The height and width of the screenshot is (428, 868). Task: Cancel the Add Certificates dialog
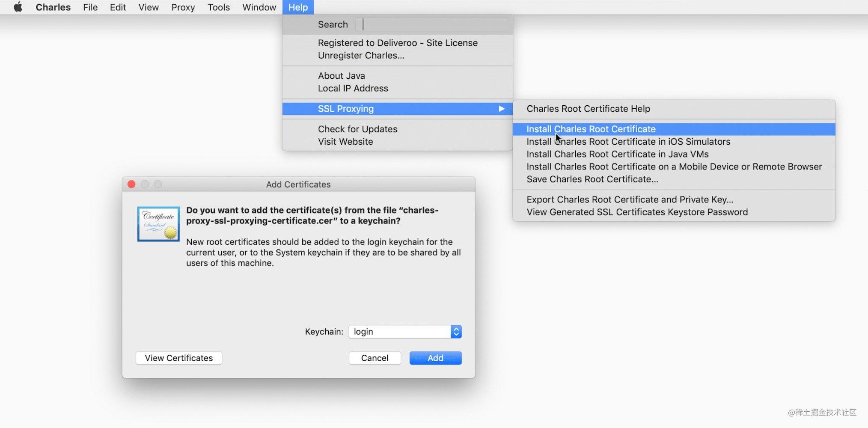tap(375, 358)
